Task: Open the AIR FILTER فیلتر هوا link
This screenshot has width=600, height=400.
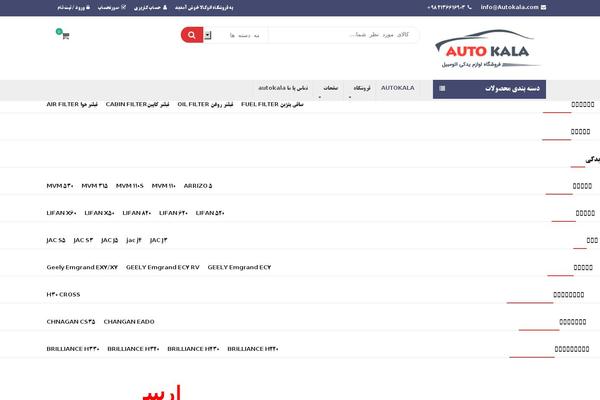Action: coord(72,104)
